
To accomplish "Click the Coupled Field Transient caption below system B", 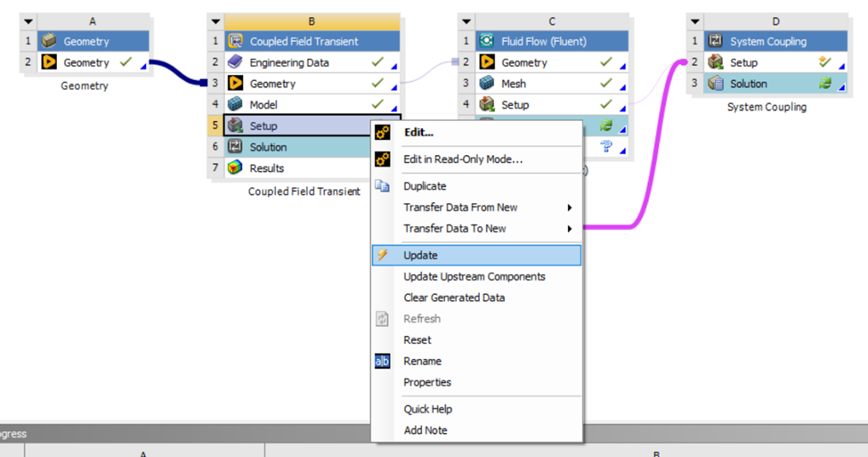I will click(304, 192).
